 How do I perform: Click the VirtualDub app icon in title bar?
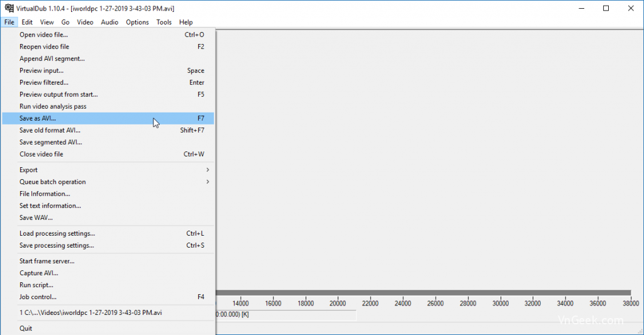coord(9,8)
